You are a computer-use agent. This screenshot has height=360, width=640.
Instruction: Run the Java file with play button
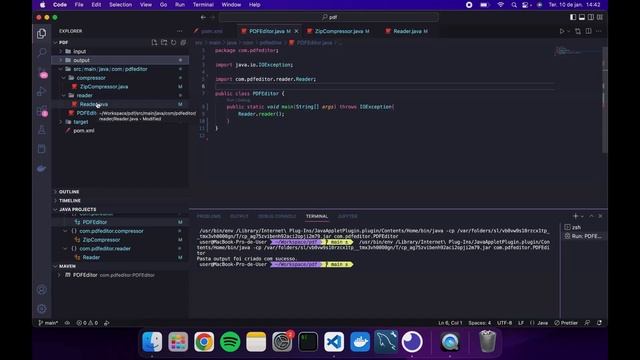(x=562, y=31)
